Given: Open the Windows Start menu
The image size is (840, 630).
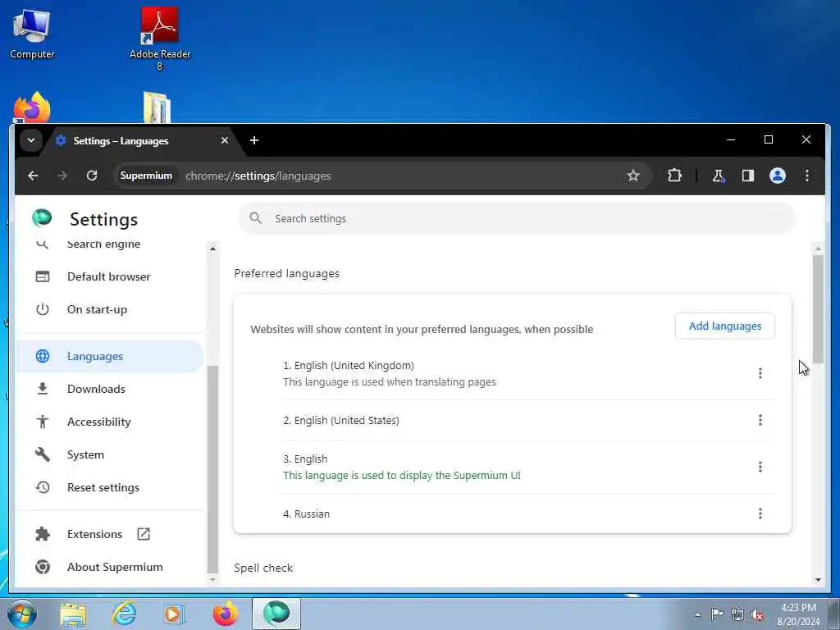Looking at the screenshot, I should coord(22,614).
